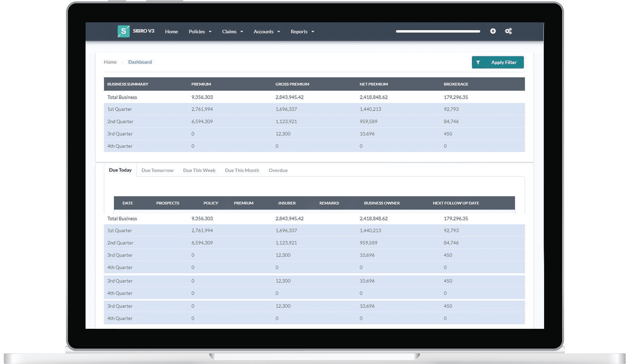Click the Apply Filter button

[498, 62]
